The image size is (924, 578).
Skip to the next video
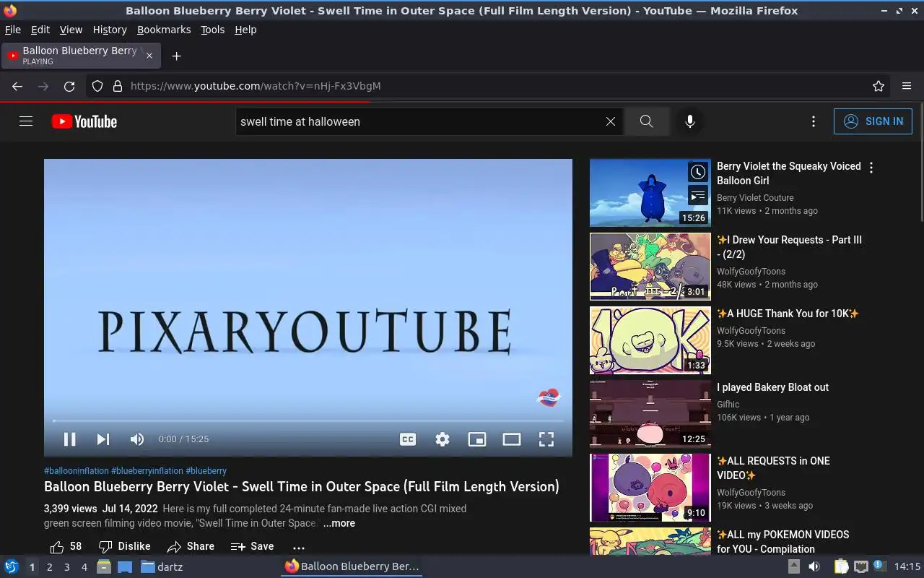pyautogui.click(x=103, y=439)
